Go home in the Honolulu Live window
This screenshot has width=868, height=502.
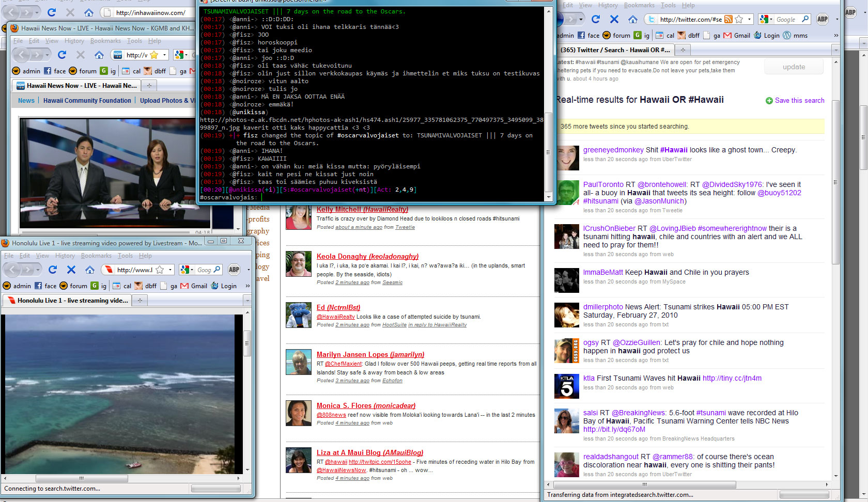90,270
